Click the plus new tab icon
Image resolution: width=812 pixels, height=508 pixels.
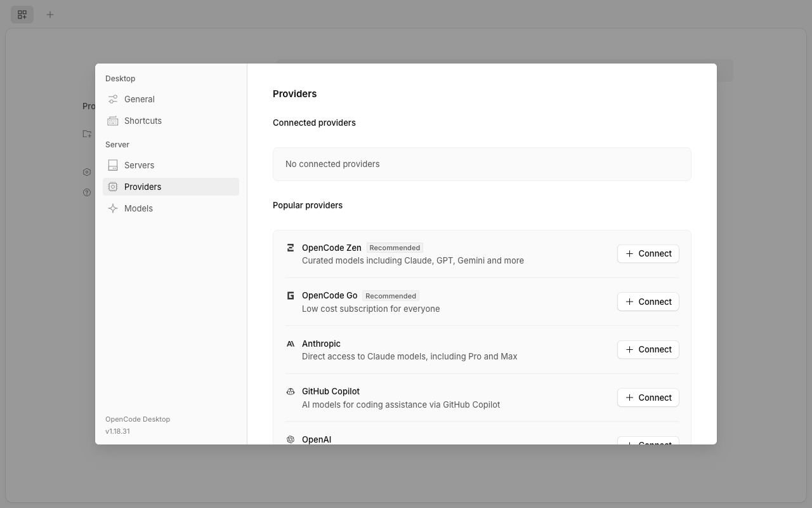pos(50,14)
